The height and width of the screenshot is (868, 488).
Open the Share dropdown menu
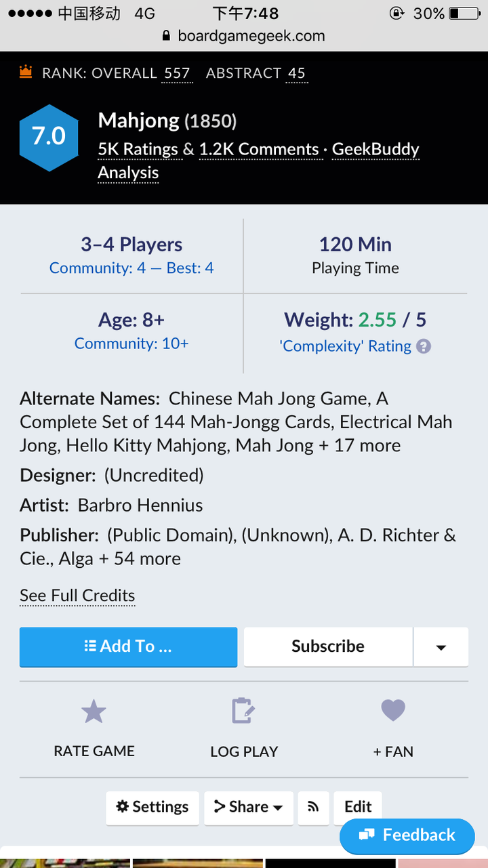(x=249, y=807)
